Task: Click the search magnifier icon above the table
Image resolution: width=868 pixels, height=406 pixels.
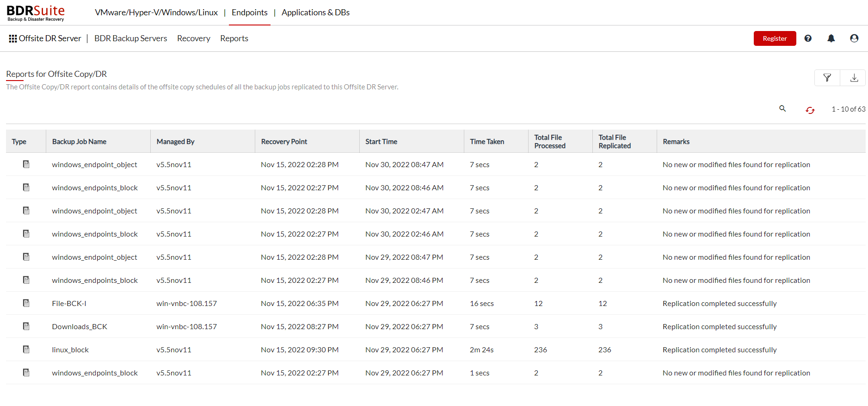Action: point(782,108)
